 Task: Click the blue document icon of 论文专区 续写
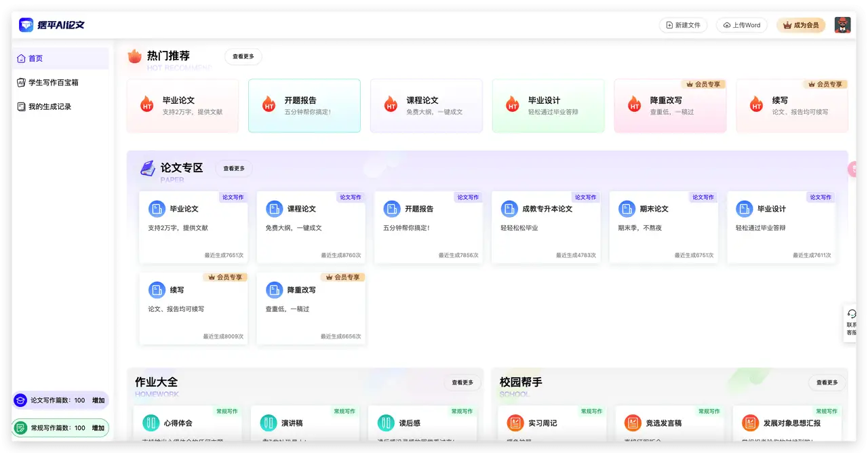coord(157,290)
